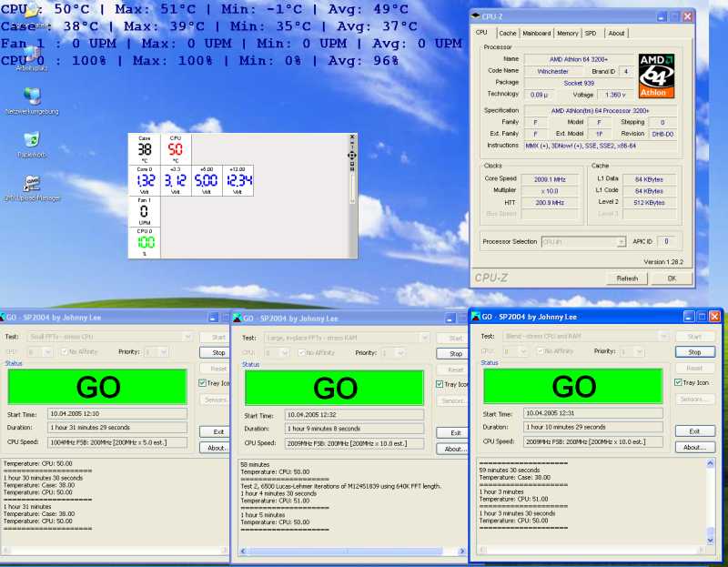The height and width of the screenshot is (567, 728).
Task: Switch to the CPU tab in CPU-Z
Action: pyautogui.click(x=482, y=33)
